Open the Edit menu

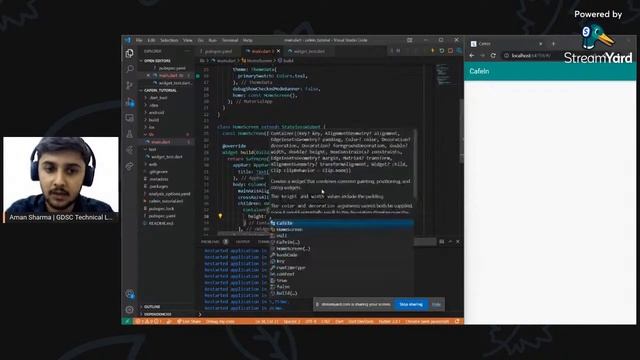151,40
